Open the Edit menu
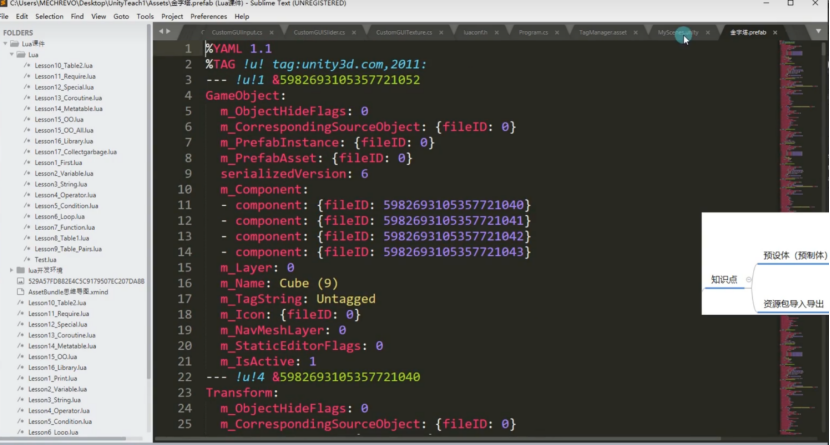830x445 pixels. point(22,16)
